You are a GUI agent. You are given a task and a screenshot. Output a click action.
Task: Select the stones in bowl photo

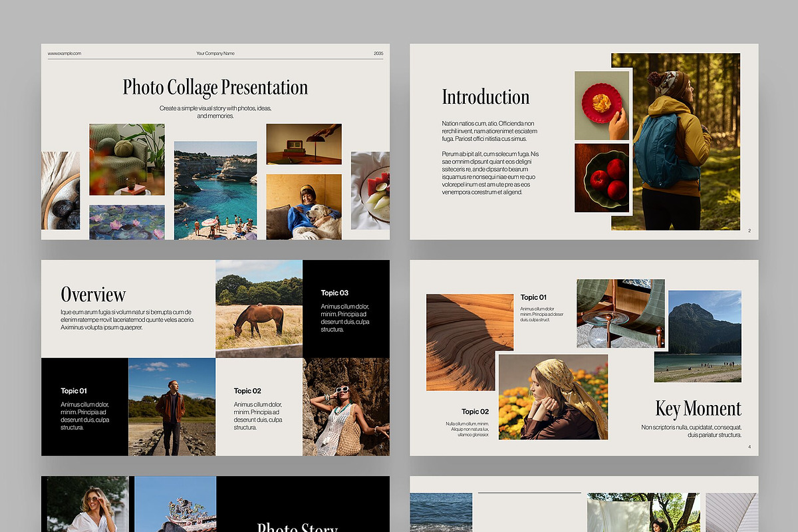pos(61,191)
